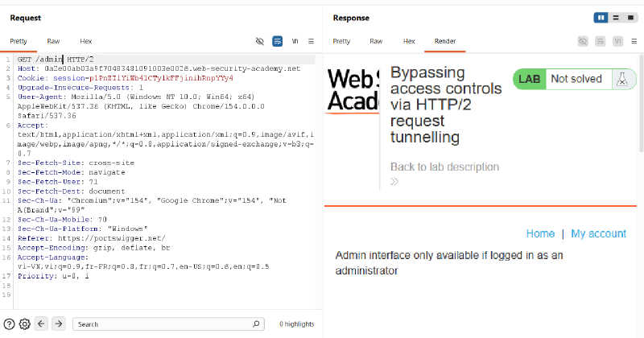Click the Sec-Fetch-Mode: navigate line
The width and height of the screenshot is (644, 338).
point(72,172)
